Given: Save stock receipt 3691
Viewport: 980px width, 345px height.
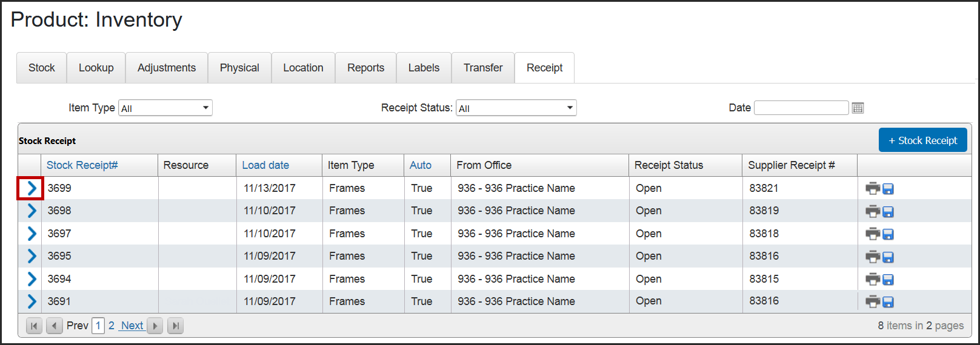Looking at the screenshot, I should (888, 302).
